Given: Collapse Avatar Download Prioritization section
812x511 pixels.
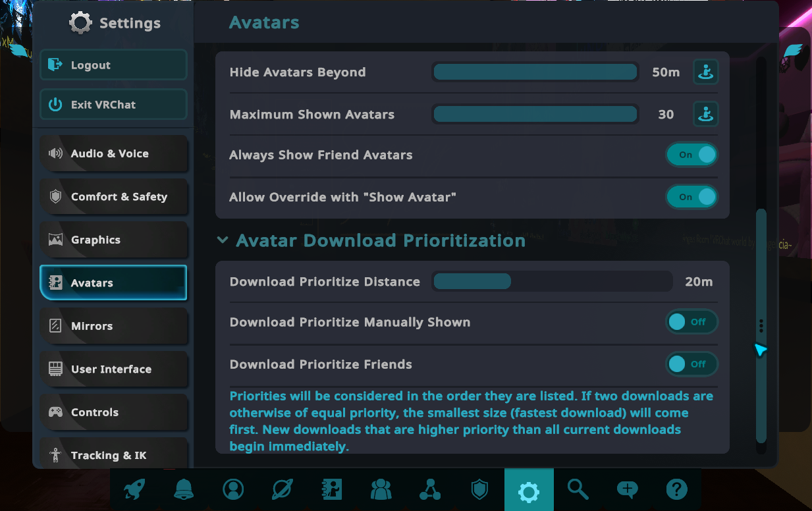Looking at the screenshot, I should click(223, 241).
